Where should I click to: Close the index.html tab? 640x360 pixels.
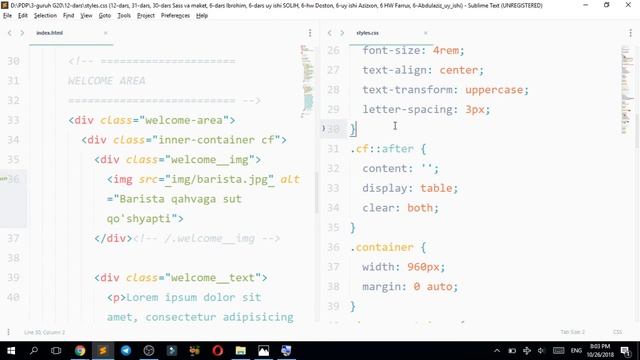[x=106, y=33]
